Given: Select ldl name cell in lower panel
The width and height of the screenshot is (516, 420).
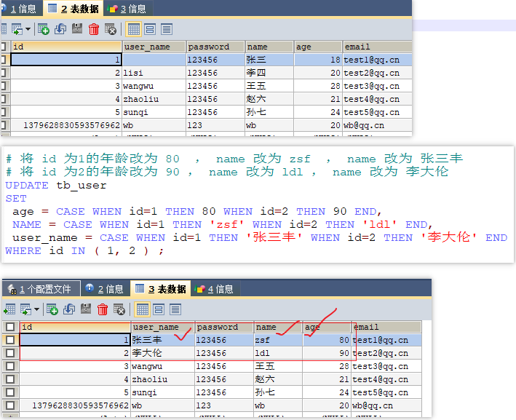Looking at the screenshot, I should 278,353.
